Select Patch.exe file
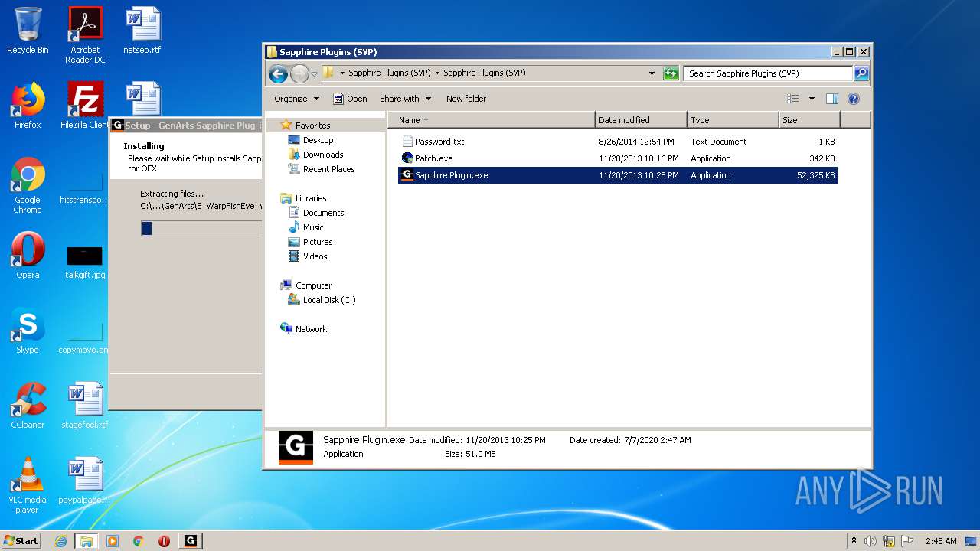The width and height of the screenshot is (980, 551). coord(617,158)
